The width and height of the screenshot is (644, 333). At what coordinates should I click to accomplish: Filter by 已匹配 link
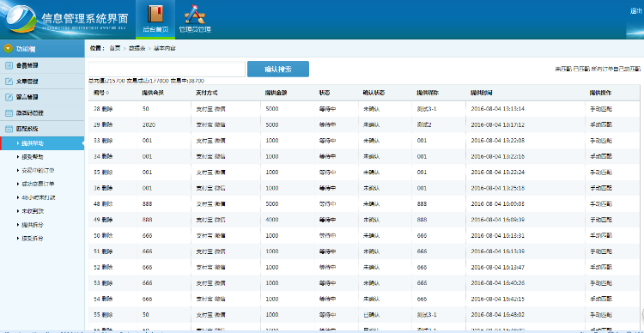point(581,70)
